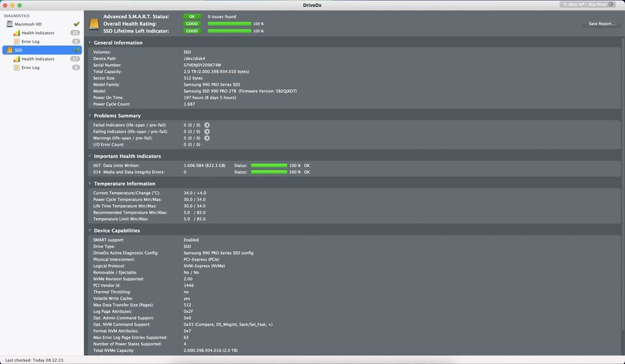Click the green OK status badge

pos(192,17)
